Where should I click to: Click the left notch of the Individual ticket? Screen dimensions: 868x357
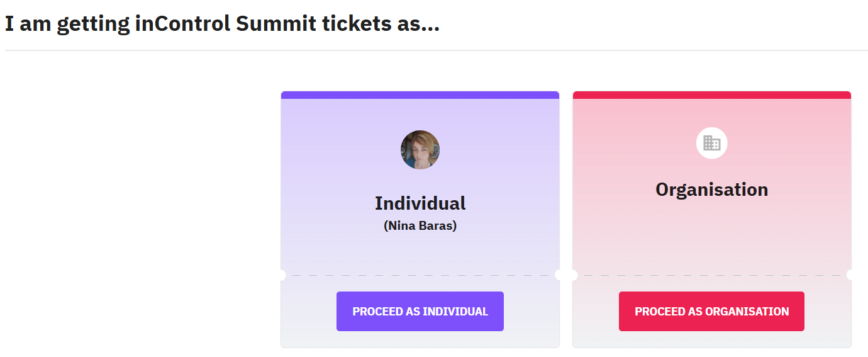click(282, 275)
